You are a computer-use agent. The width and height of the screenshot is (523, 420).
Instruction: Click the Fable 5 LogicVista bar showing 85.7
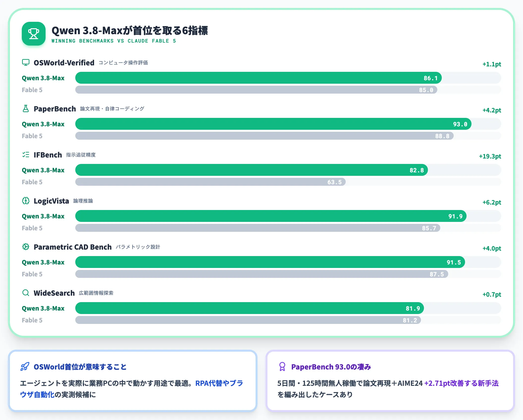258,228
